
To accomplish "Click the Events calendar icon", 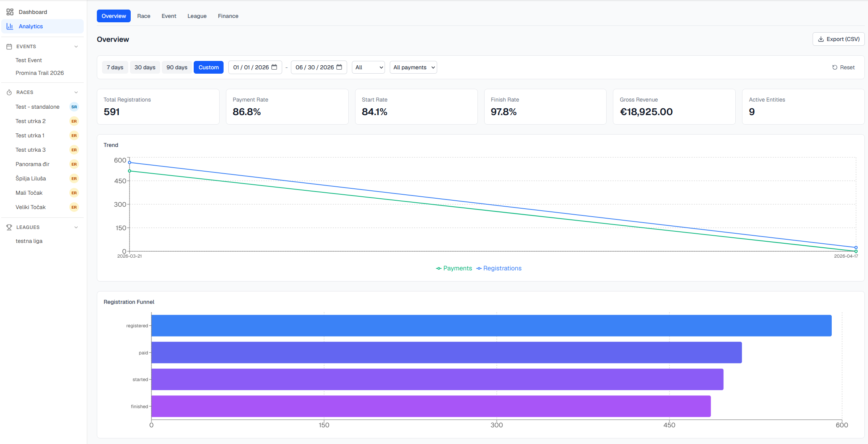I will tap(9, 47).
